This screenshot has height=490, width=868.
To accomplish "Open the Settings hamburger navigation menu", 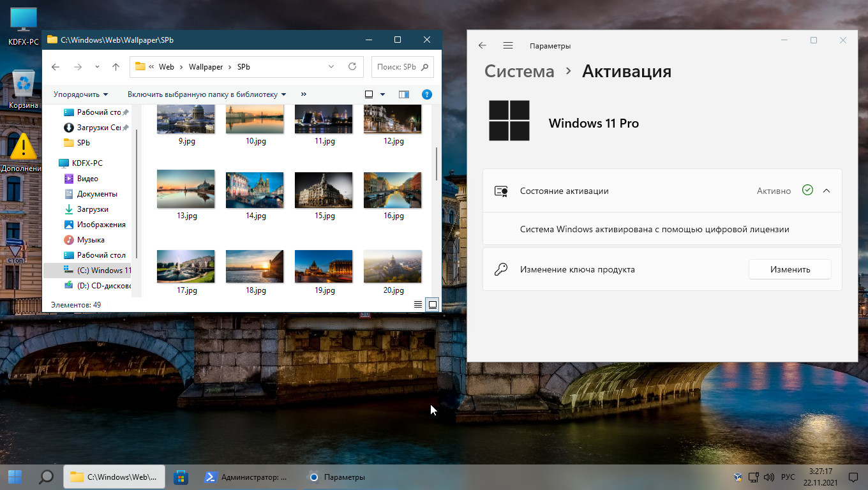I will click(x=508, y=45).
